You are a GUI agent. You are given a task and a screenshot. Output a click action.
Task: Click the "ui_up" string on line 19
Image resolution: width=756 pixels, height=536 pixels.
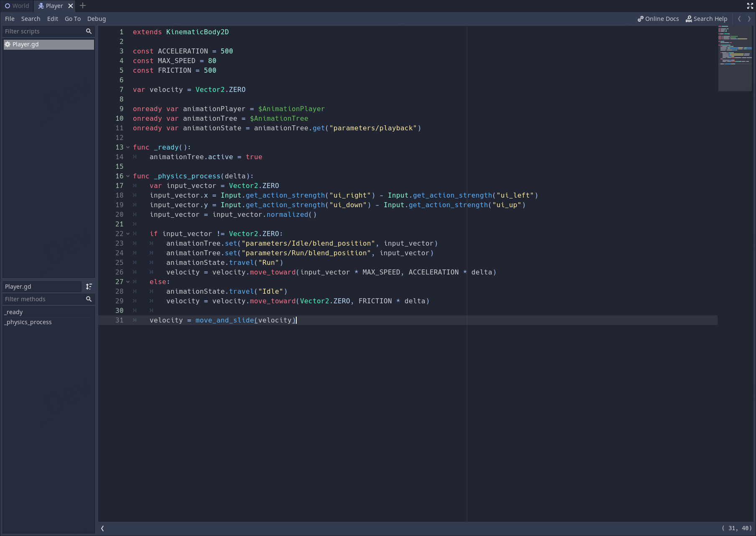pyautogui.click(x=507, y=205)
